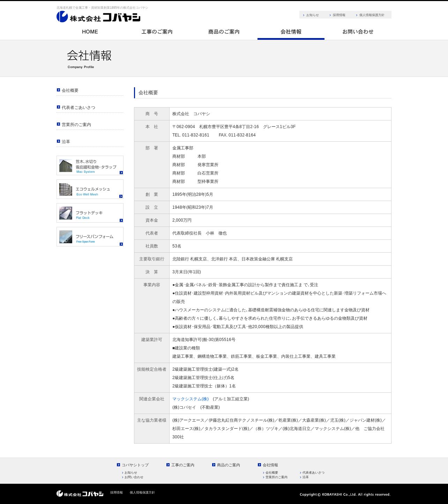The image size is (448, 504).
Task: Open the 工事のご案内 navigation tab
Action: (157, 32)
